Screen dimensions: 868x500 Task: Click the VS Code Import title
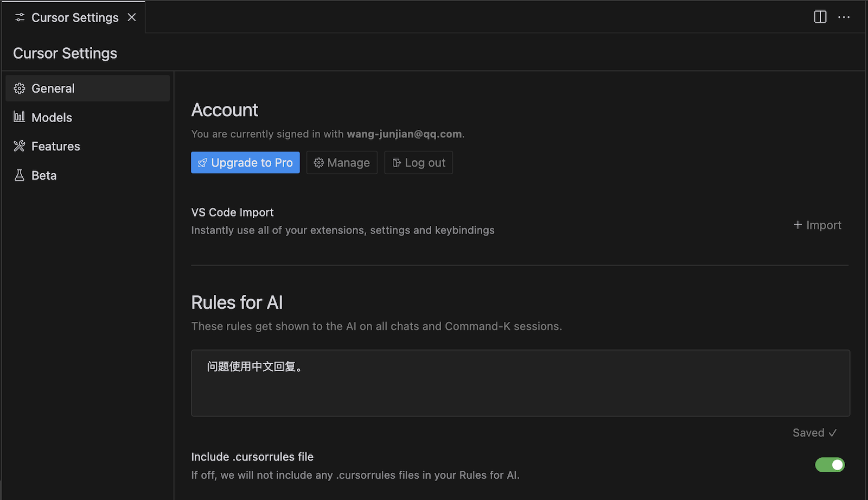[232, 212]
